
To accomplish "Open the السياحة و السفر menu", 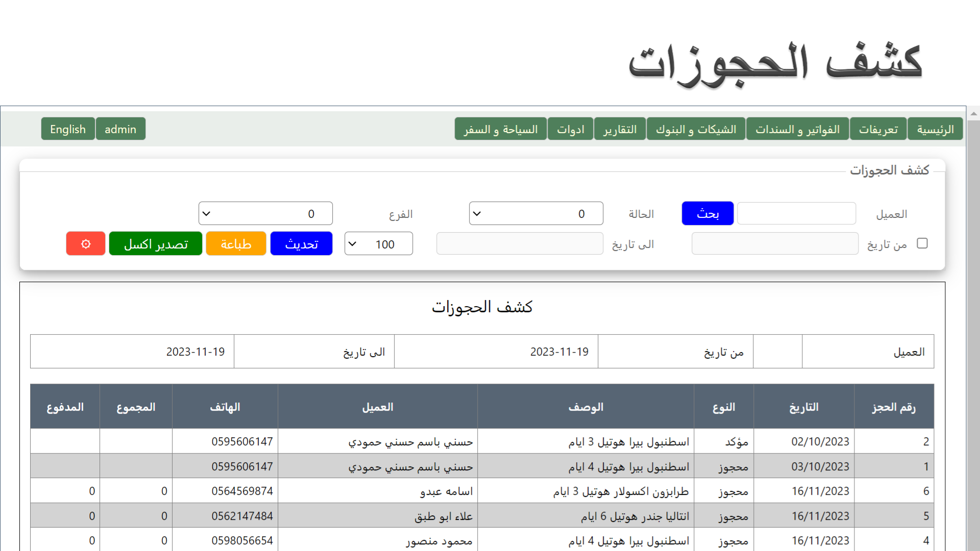I will pos(500,129).
